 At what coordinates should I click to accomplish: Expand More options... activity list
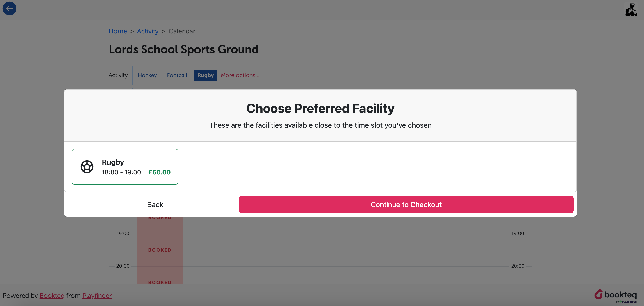pos(240,75)
